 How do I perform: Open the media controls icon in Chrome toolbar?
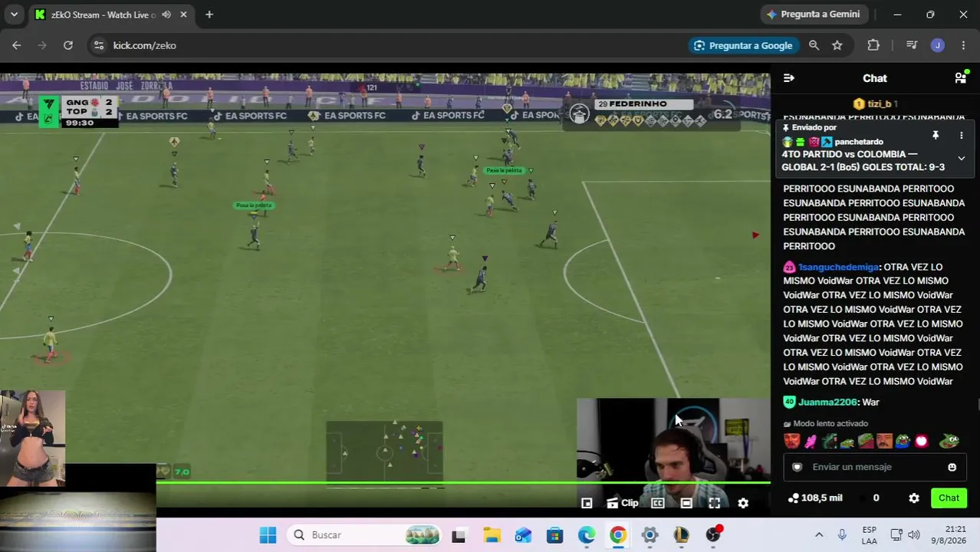click(x=912, y=45)
